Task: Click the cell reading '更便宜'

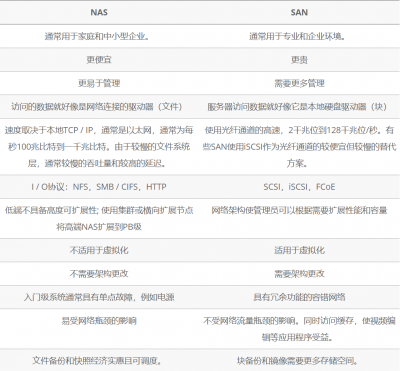Action: 99,60
